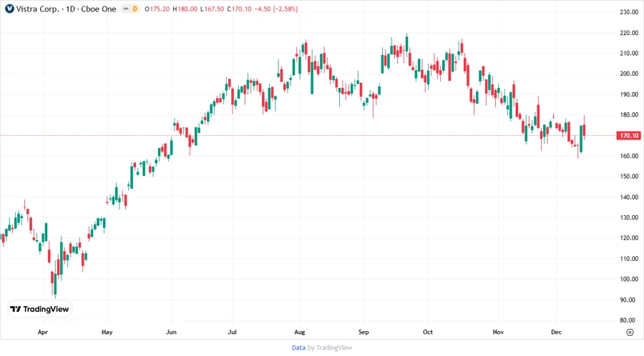Click the Vistra Corp. logo icon

click(9, 9)
